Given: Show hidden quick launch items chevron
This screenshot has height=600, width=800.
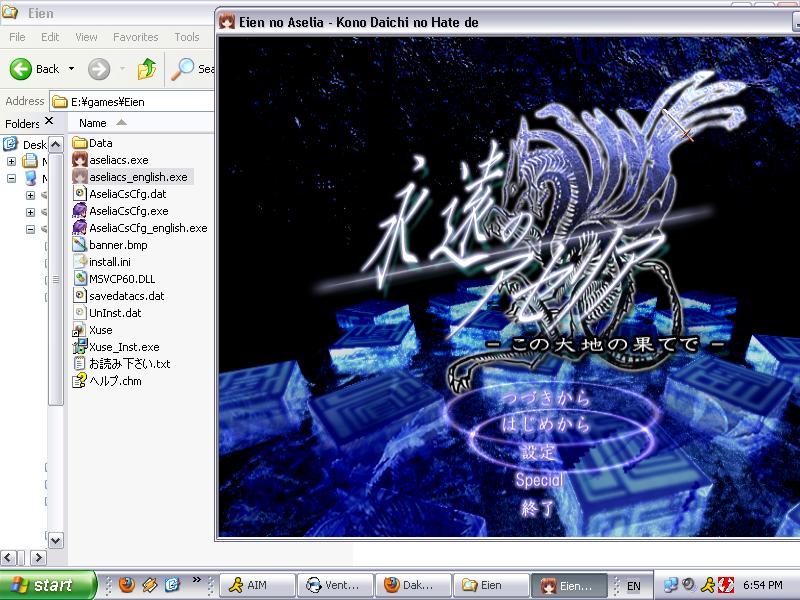Looking at the screenshot, I should 196,580.
